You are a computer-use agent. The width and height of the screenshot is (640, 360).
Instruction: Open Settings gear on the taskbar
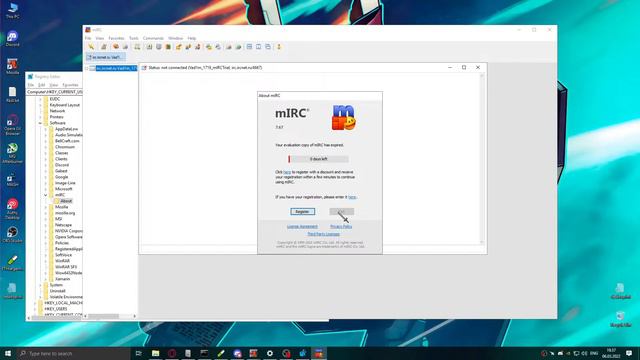tap(270, 353)
